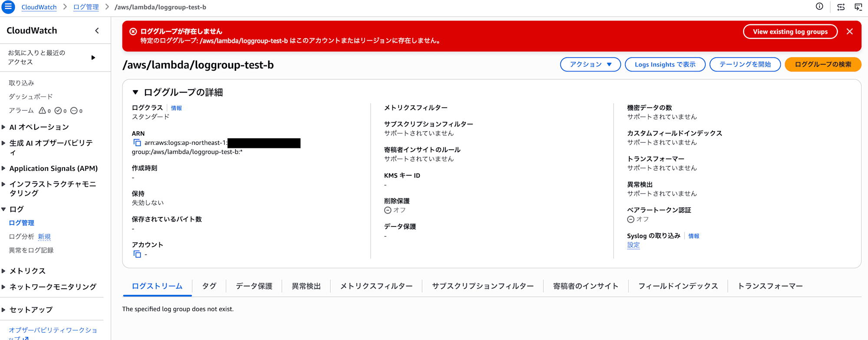The height and width of the screenshot is (340, 868).
Task: Open the トランスフォーマー tab
Action: pyautogui.click(x=770, y=286)
